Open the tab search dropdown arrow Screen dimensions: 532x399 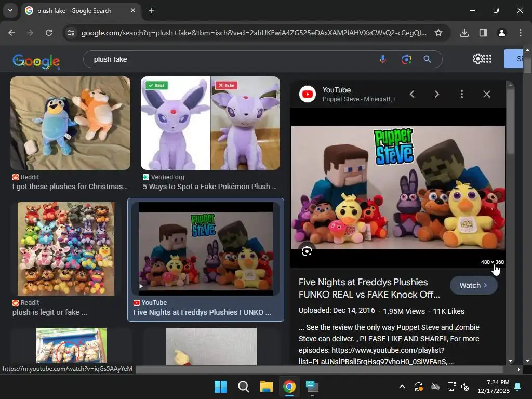pos(10,10)
